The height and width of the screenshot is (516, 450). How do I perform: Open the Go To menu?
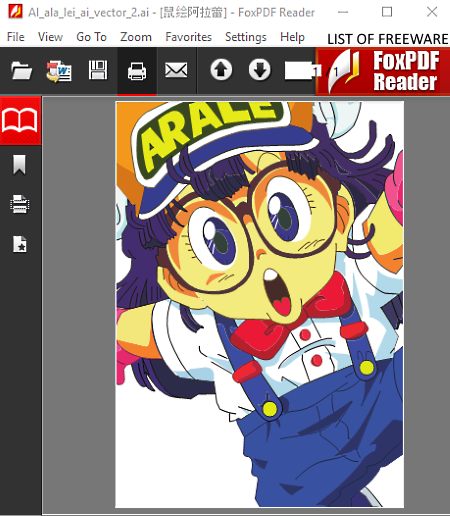click(91, 37)
